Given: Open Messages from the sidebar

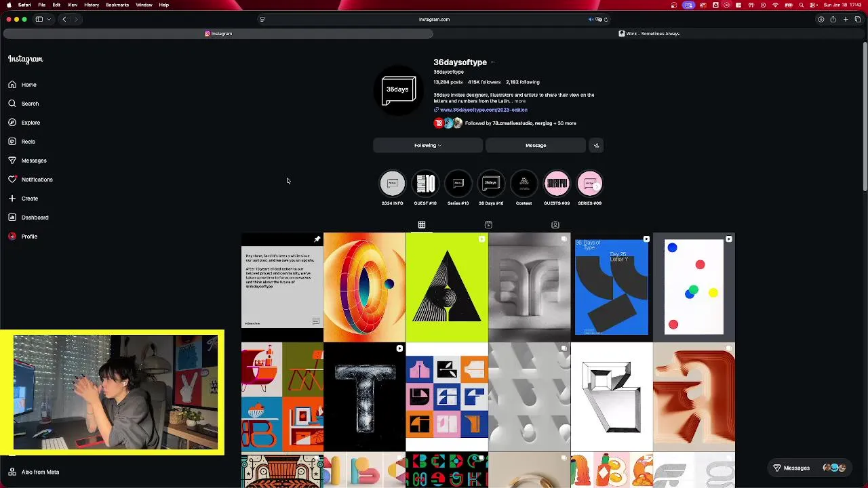Looking at the screenshot, I should coord(28,161).
